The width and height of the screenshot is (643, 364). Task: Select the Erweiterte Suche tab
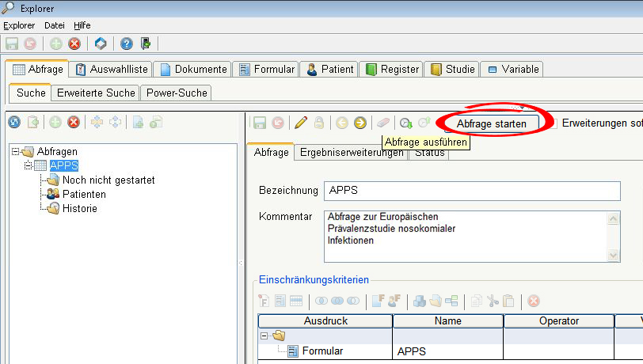click(96, 93)
